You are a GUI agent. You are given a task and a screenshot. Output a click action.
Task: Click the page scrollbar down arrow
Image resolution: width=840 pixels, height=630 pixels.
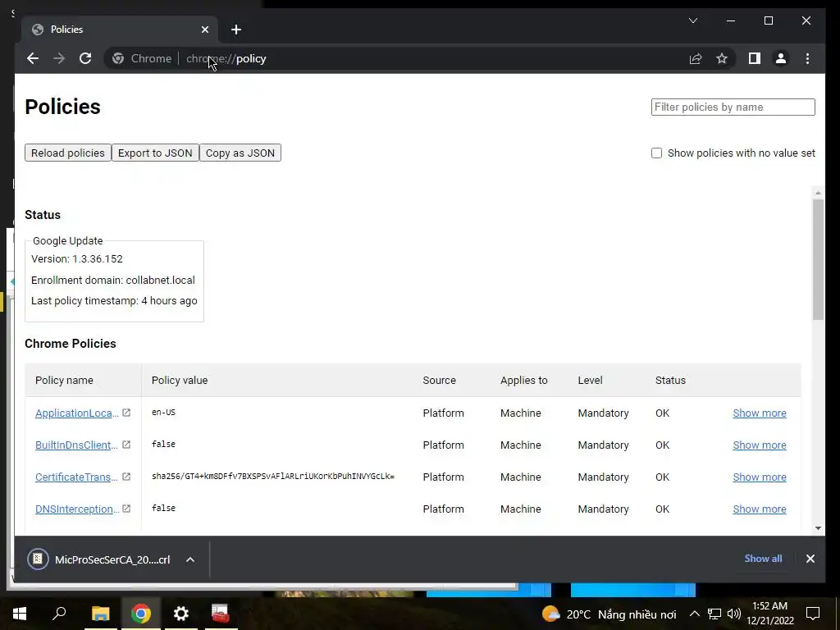(x=818, y=528)
